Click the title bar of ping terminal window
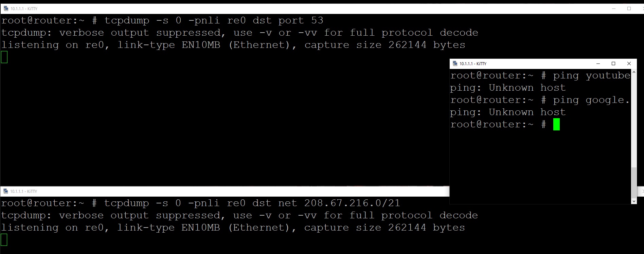 [x=526, y=64]
